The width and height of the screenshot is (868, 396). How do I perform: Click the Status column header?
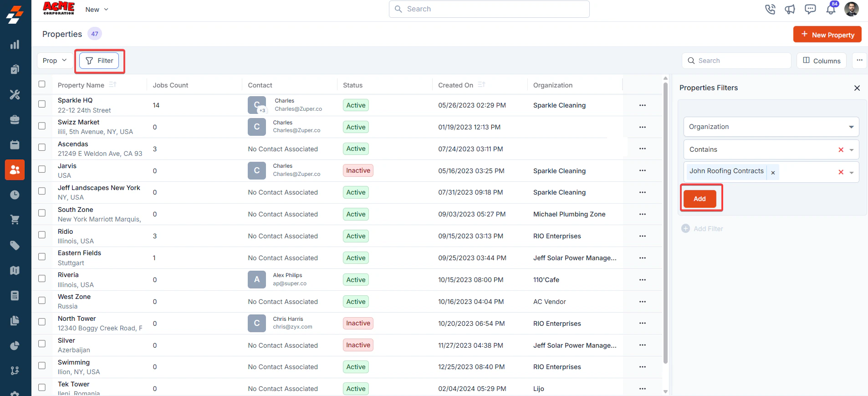click(x=352, y=85)
